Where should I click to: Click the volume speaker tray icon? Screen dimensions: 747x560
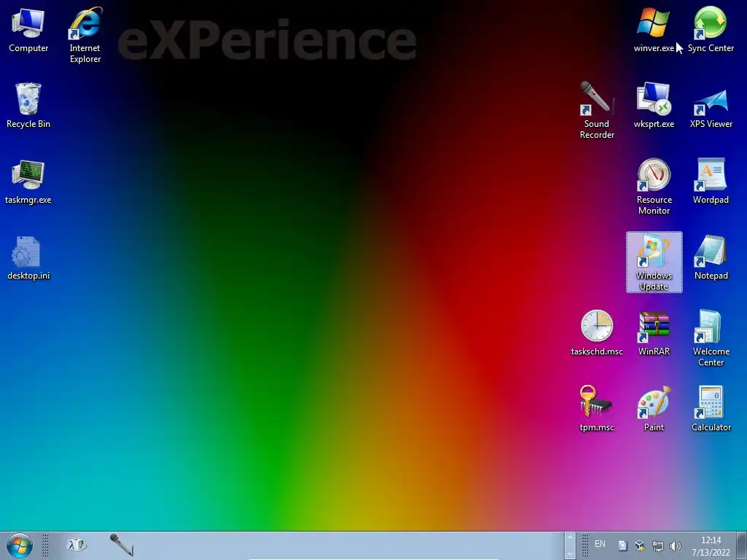[675, 546]
